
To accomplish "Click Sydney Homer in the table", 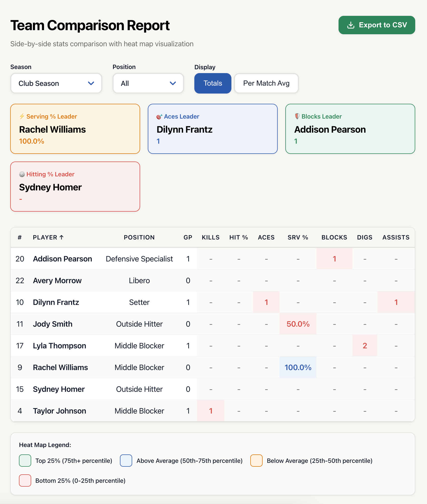I will point(59,389).
